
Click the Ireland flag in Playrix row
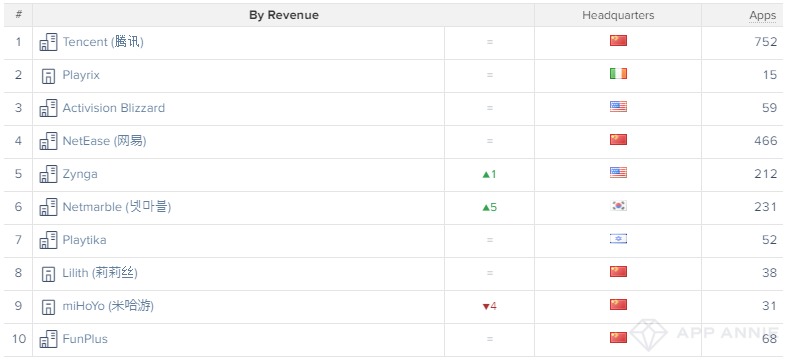click(618, 74)
